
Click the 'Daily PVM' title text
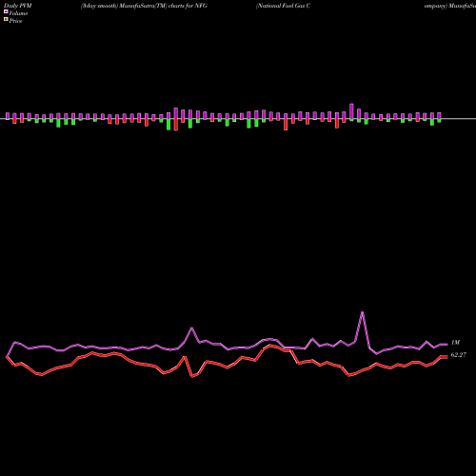[18, 6]
